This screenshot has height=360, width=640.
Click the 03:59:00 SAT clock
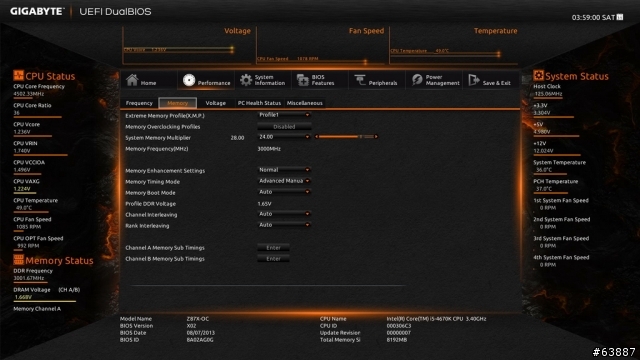[593, 18]
